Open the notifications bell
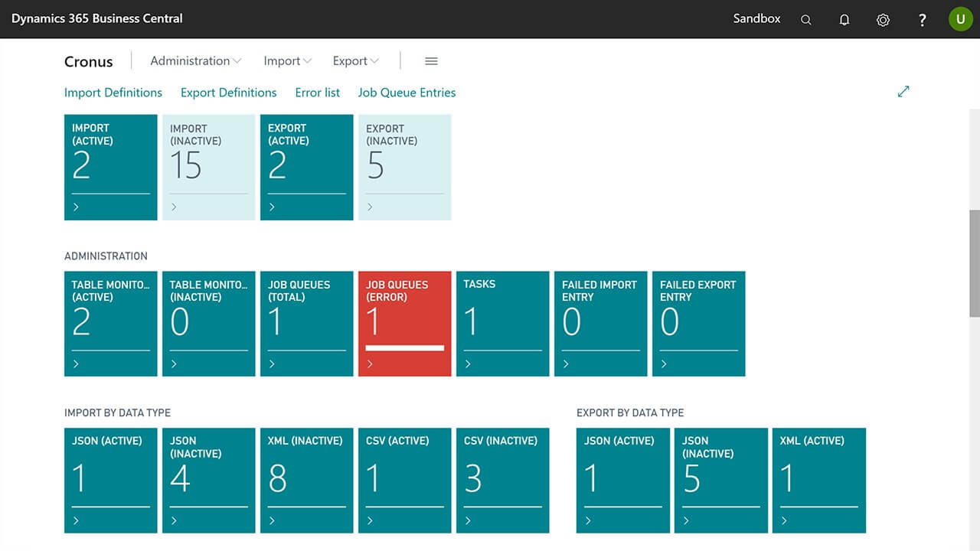 (844, 20)
